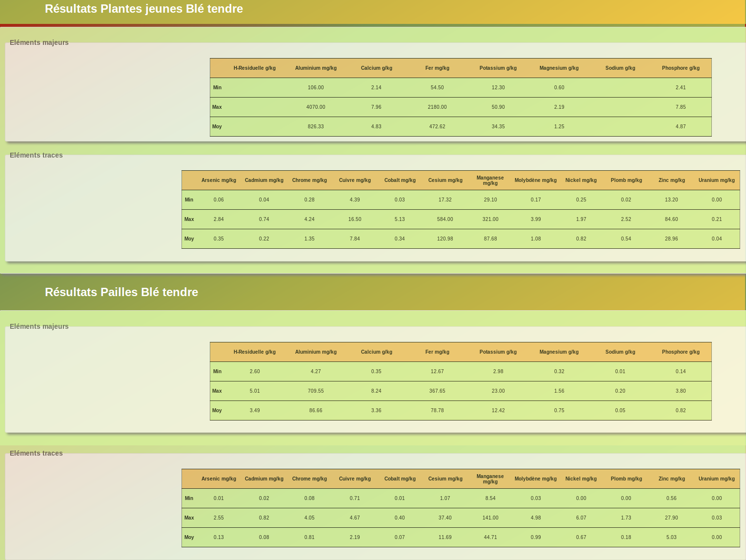Viewport: 746px width, 560px height.
Task: Click the 2.52 Plomb Max value
Action: pyautogui.click(x=626, y=219)
